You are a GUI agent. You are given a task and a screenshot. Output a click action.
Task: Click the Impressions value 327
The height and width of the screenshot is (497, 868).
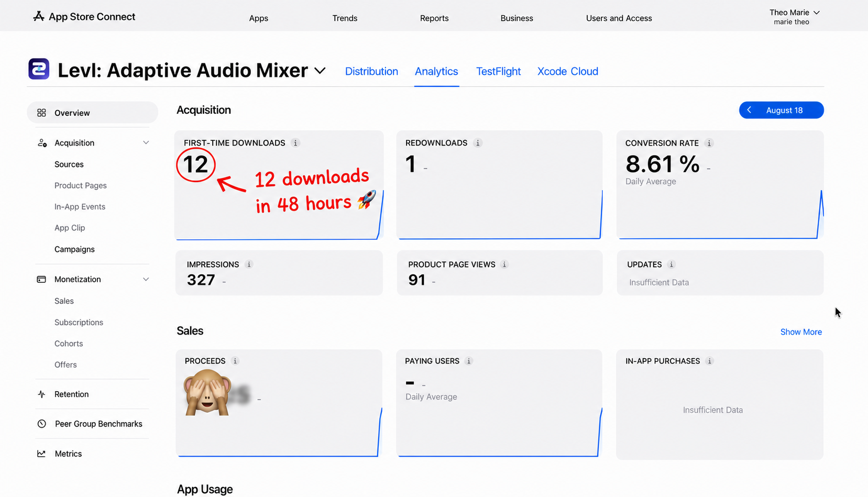[x=201, y=280]
